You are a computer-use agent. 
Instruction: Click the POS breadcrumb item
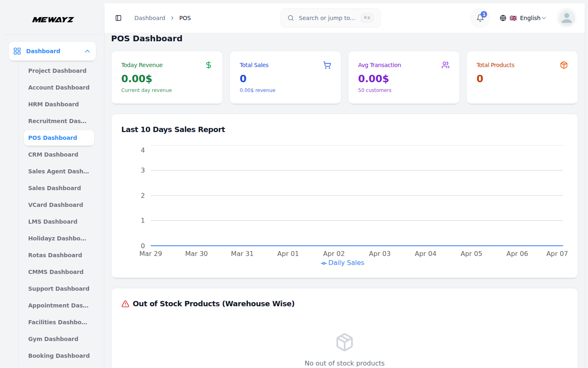tap(185, 18)
